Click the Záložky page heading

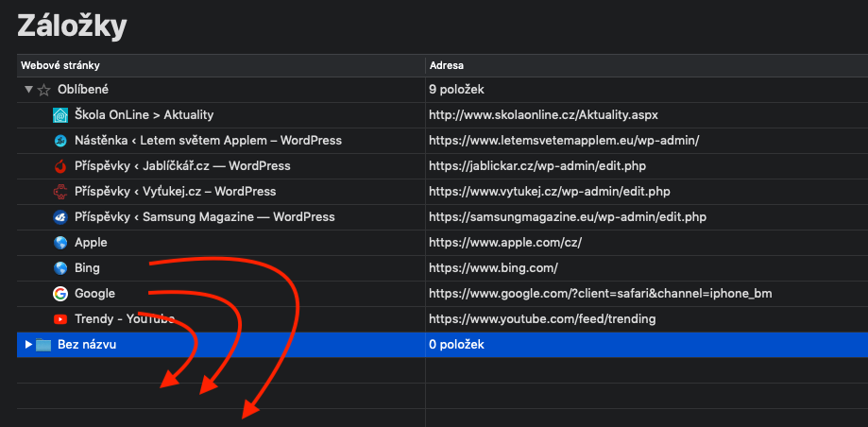(72, 26)
